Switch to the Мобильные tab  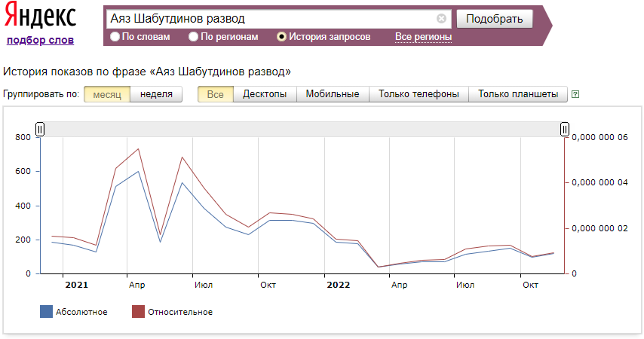[333, 94]
